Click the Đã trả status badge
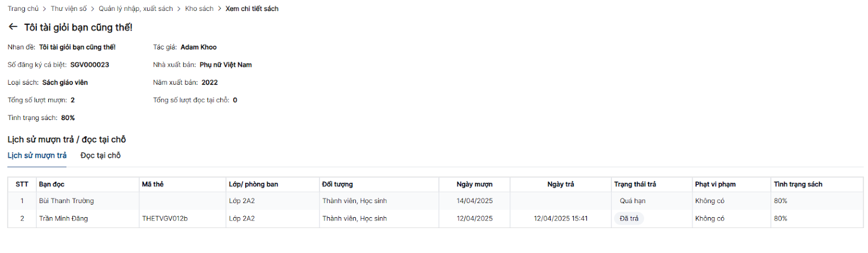 (629, 219)
